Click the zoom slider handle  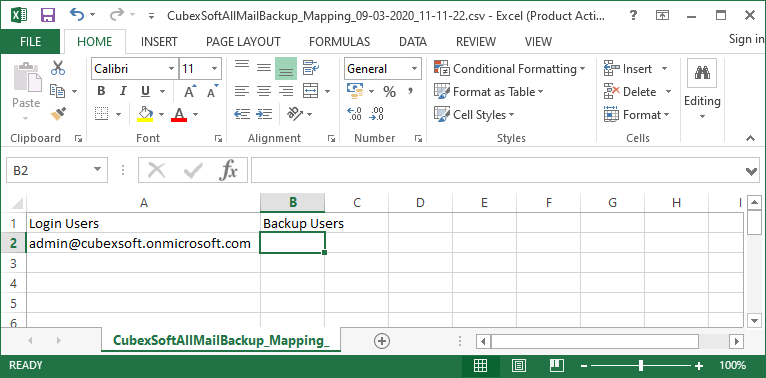[x=640, y=365]
